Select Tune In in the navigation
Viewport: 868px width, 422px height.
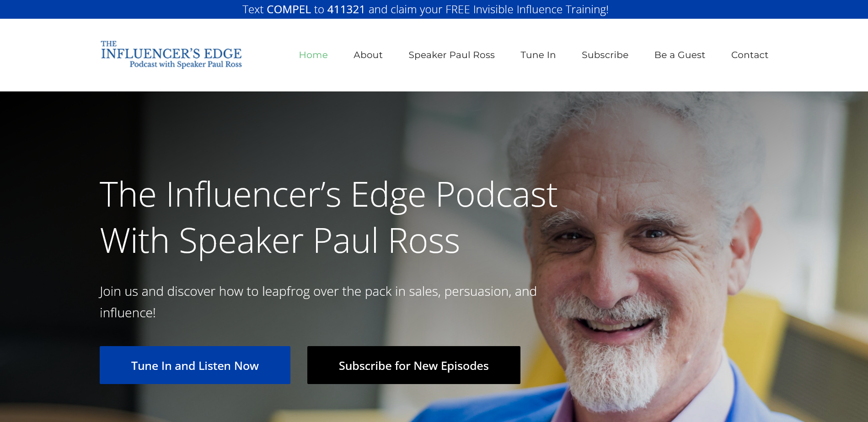pyautogui.click(x=538, y=55)
